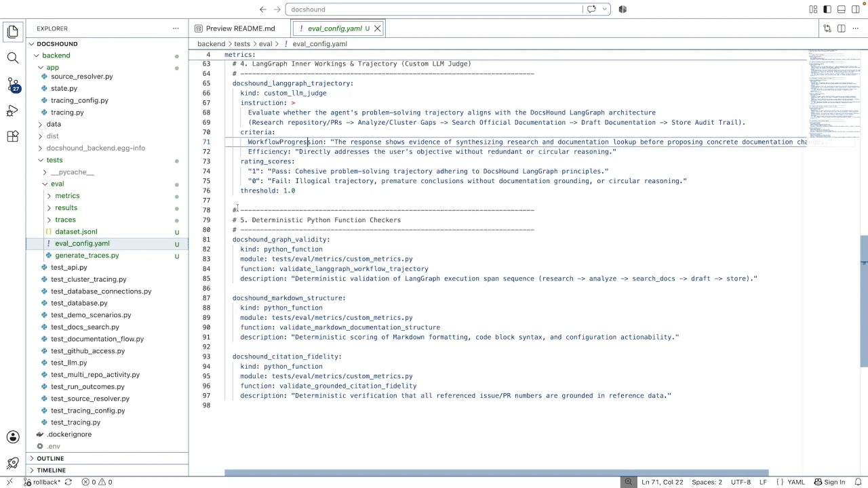The width and height of the screenshot is (868, 488).
Task: Go back with the left arrow
Action: [263, 9]
